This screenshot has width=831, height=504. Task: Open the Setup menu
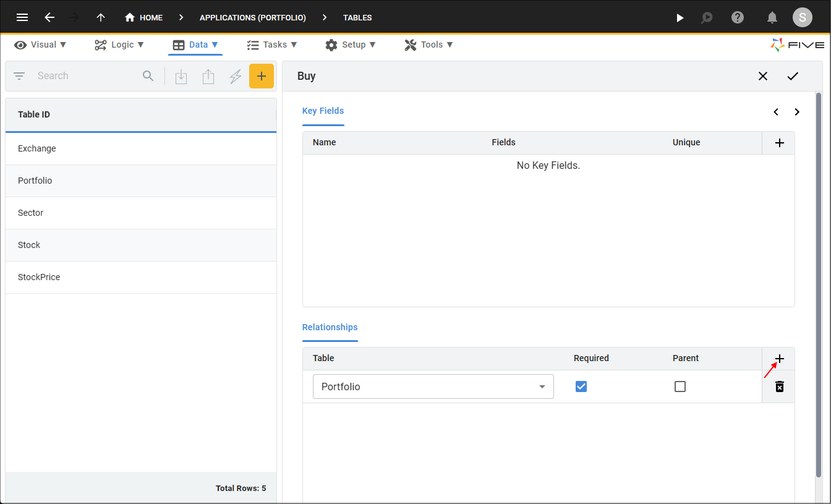click(x=351, y=45)
